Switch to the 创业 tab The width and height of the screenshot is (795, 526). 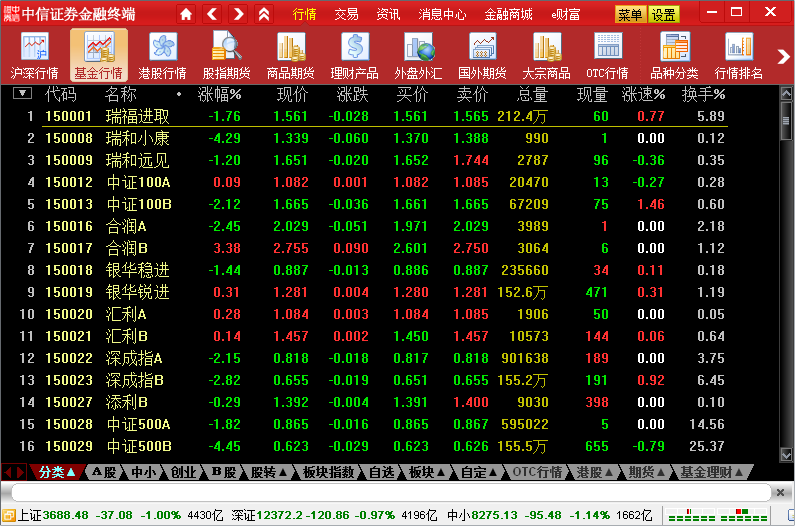pyautogui.click(x=183, y=473)
